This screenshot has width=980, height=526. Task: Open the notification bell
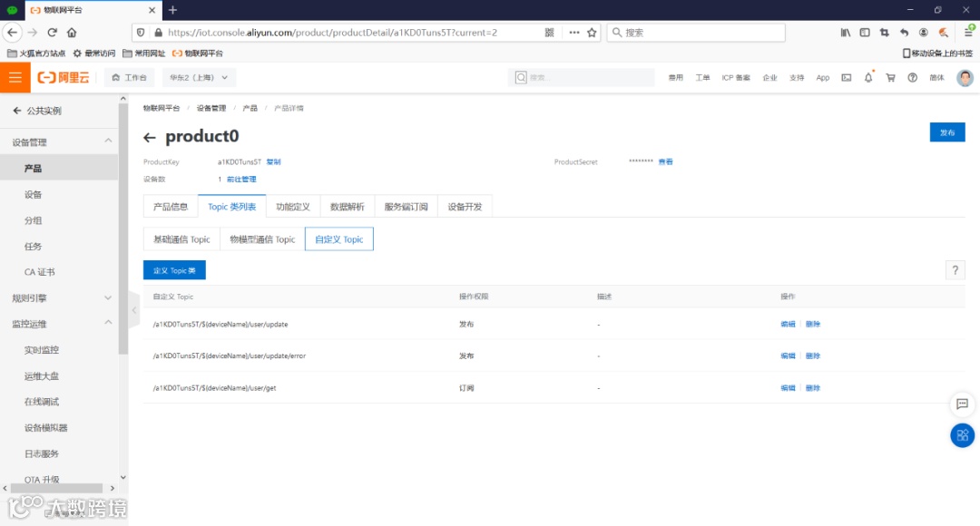click(x=868, y=77)
